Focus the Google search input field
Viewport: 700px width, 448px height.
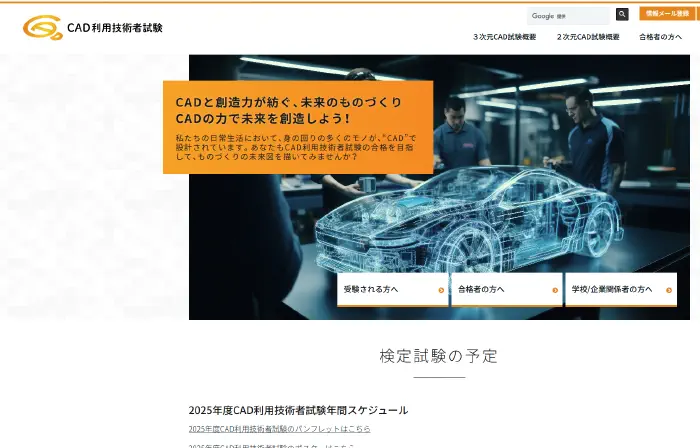pos(568,16)
